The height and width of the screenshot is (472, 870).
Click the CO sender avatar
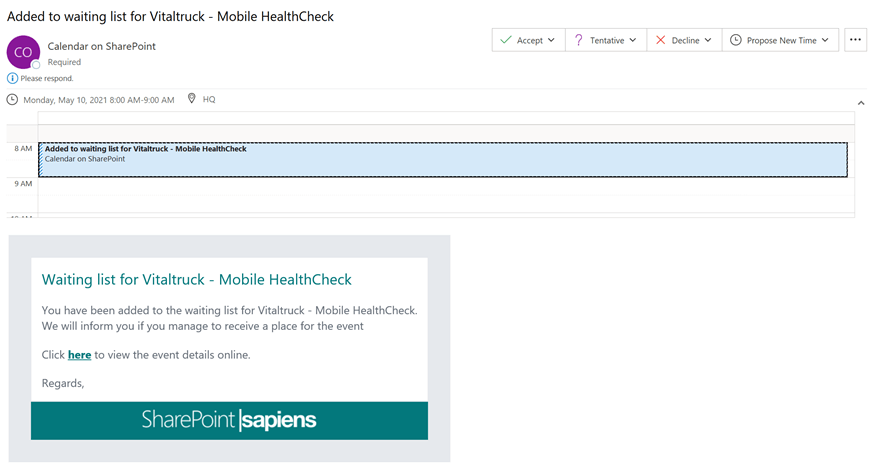pyautogui.click(x=23, y=52)
